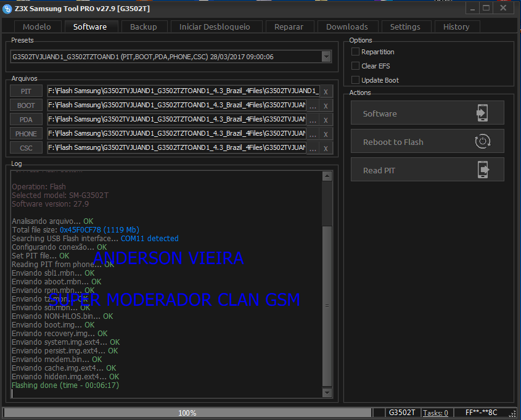The height and width of the screenshot is (420, 521).
Task: Clear the BOOT file path with X
Action: 326,106
